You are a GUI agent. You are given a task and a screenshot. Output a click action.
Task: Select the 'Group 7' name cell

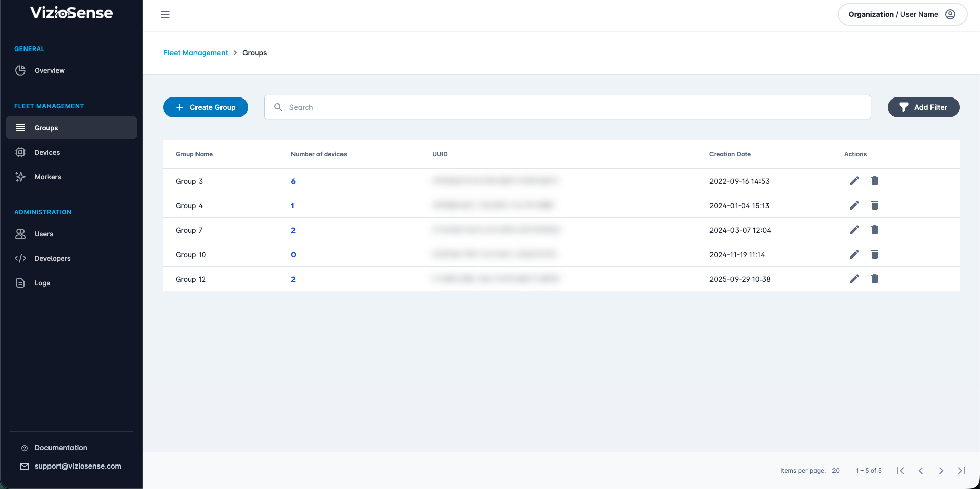189,230
